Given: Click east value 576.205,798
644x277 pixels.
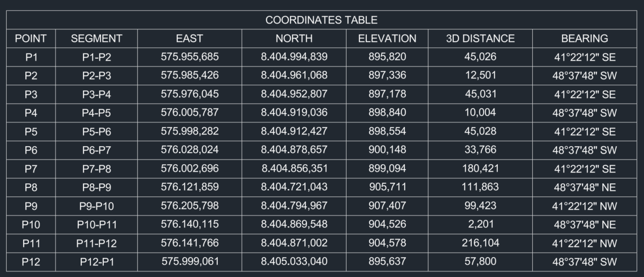Looking at the screenshot, I should click(x=190, y=205).
